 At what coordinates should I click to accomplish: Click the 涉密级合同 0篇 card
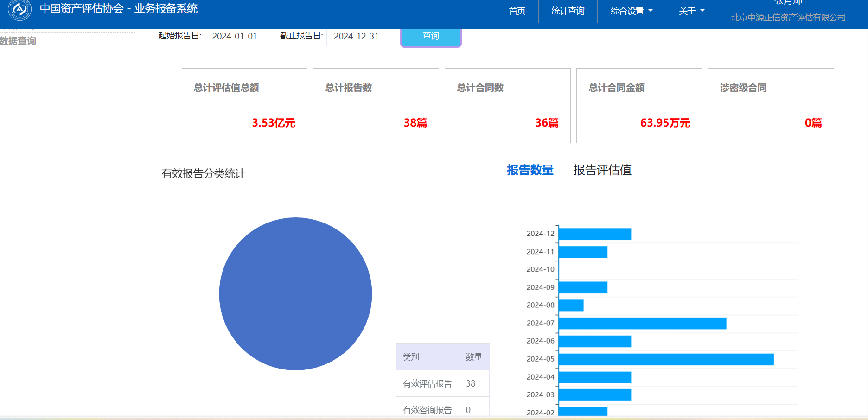(771, 106)
